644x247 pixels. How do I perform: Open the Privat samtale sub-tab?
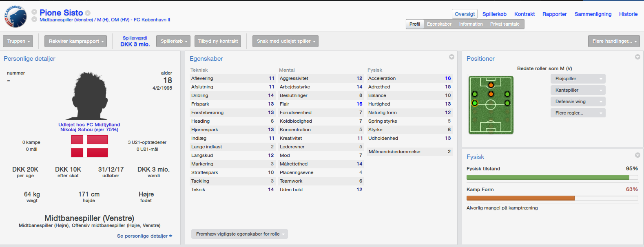(x=505, y=24)
